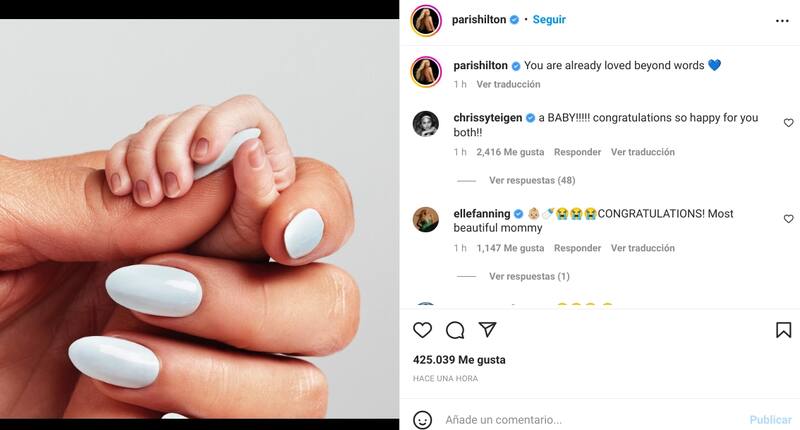This screenshot has height=430, width=800.
Task: Open comments with the speech bubble icon
Action: click(455, 330)
